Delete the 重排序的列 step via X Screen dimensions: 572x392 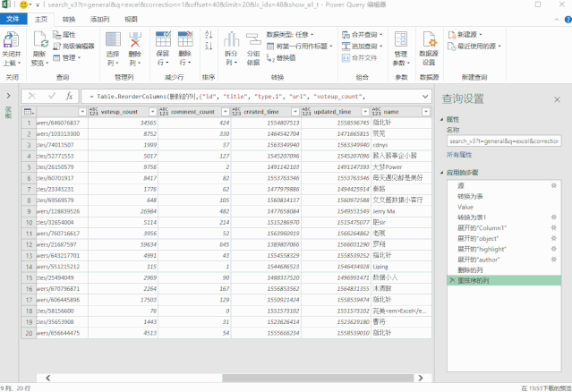[x=452, y=280]
